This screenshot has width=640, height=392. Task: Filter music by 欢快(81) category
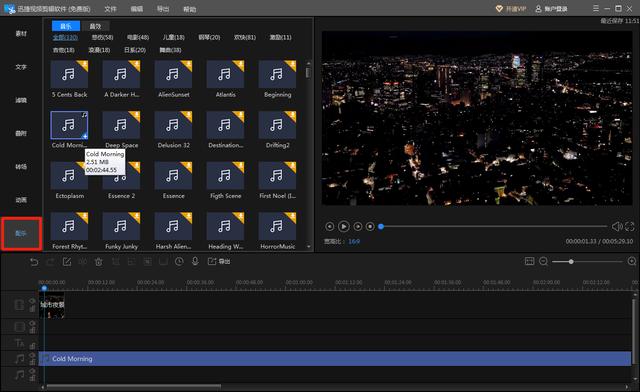[245, 37]
